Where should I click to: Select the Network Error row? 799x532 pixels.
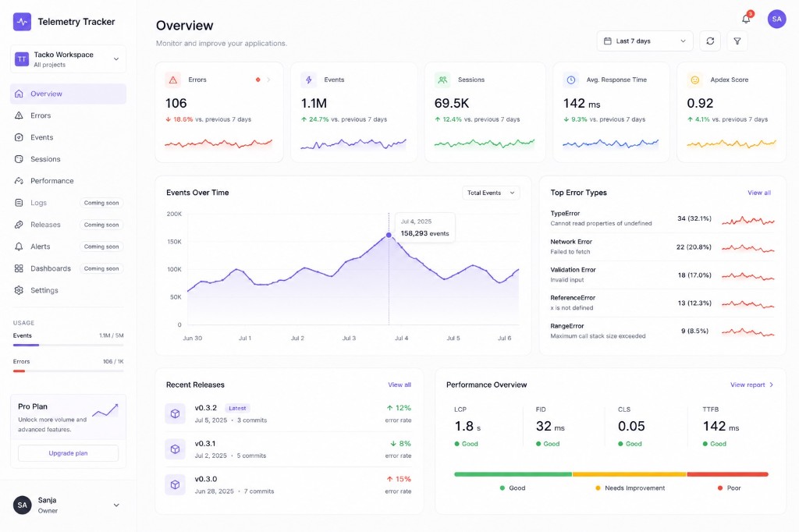pos(662,246)
